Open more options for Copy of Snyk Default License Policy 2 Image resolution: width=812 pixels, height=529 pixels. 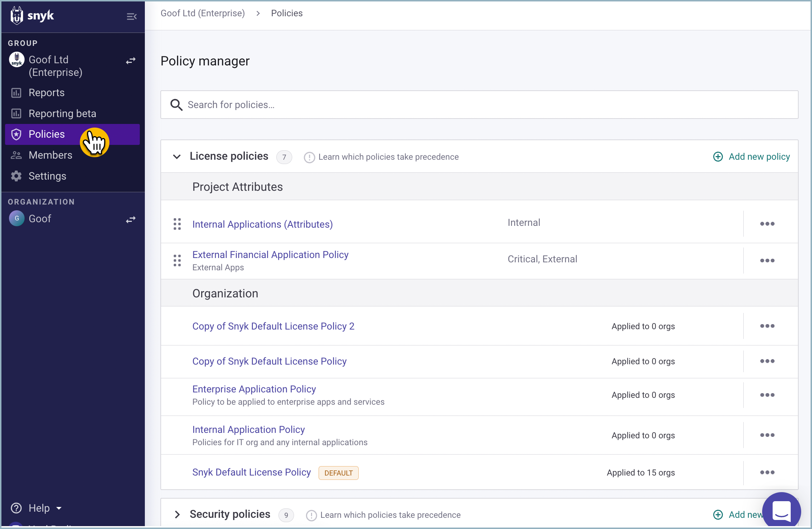tap(767, 326)
